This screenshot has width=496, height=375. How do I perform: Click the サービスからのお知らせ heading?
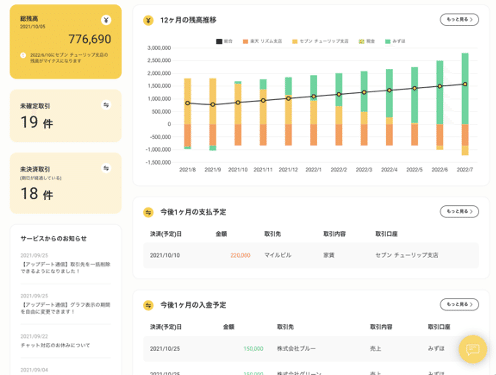click(x=54, y=239)
